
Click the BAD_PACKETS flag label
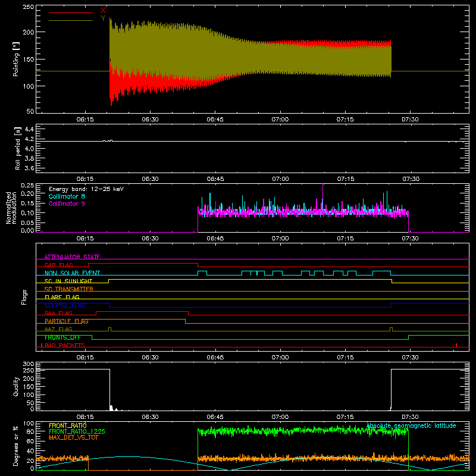64,345
